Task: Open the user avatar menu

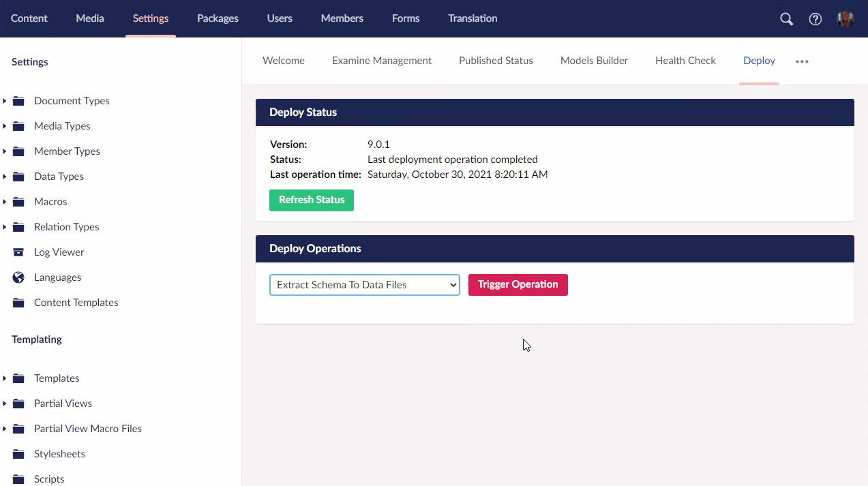Action: pyautogui.click(x=845, y=19)
